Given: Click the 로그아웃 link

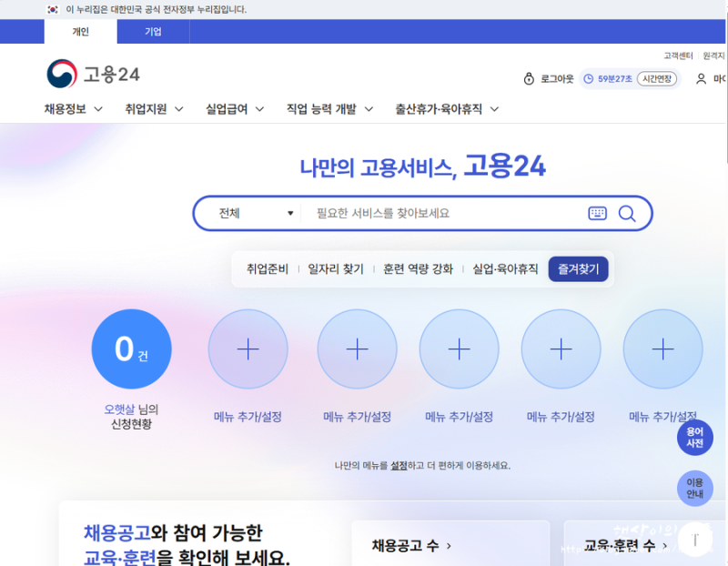Looking at the screenshot, I should click(557, 79).
